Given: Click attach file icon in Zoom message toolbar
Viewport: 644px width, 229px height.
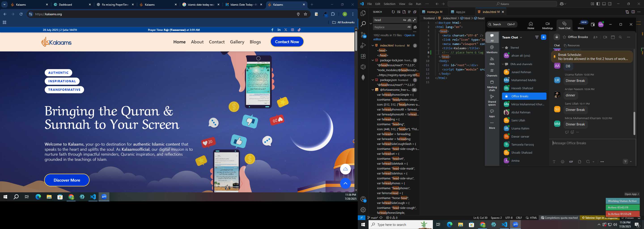Looking at the screenshot, I should point(580,162).
